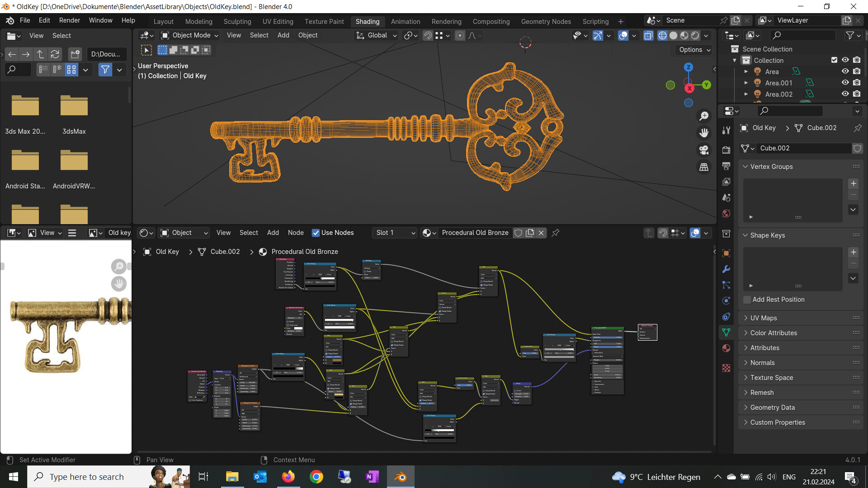
Task: Expand the UV Maps panel
Action: 802,318
